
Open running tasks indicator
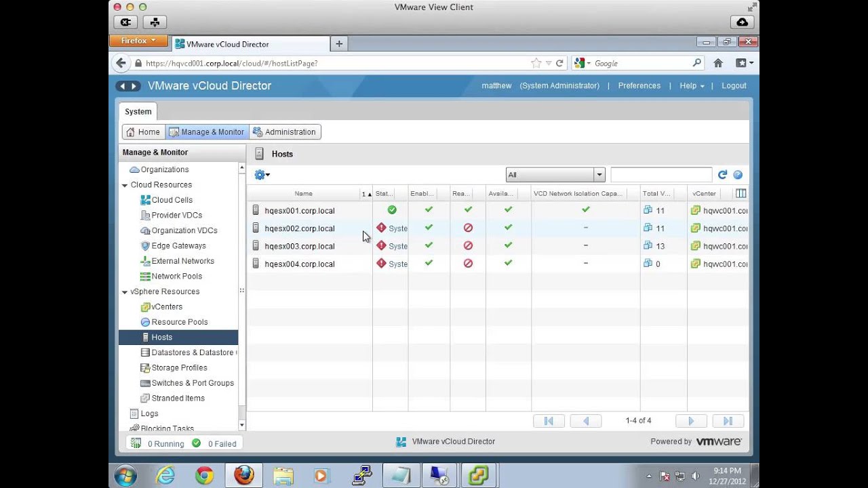[x=157, y=444]
